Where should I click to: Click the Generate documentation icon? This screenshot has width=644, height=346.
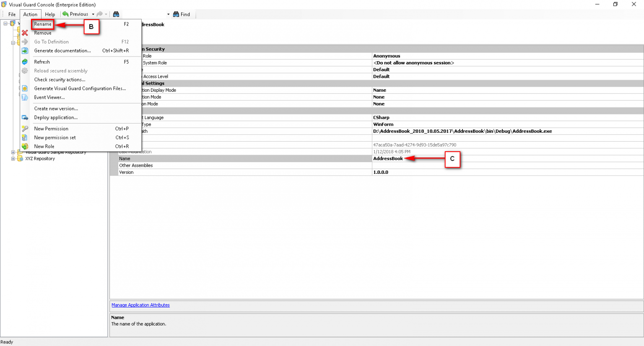pos(25,51)
